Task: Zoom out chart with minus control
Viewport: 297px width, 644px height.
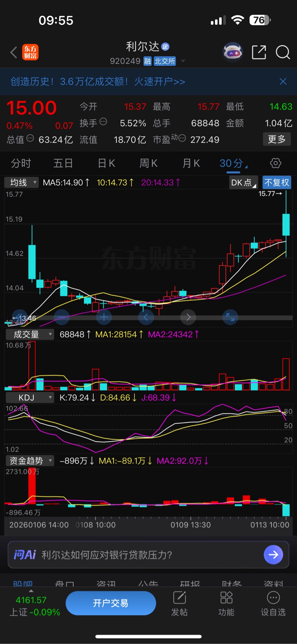Action: point(61,318)
